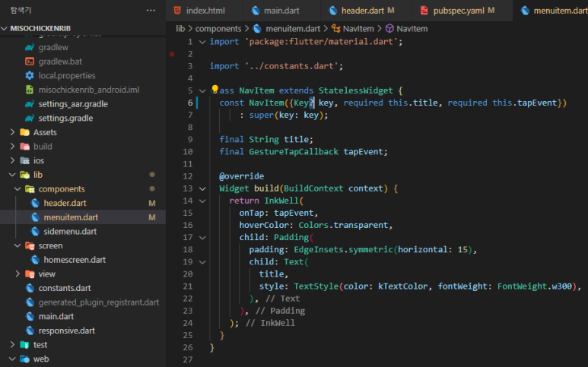Click the kTextColor identifier on line 21
This screenshot has width=588, height=367.
(x=402, y=286)
